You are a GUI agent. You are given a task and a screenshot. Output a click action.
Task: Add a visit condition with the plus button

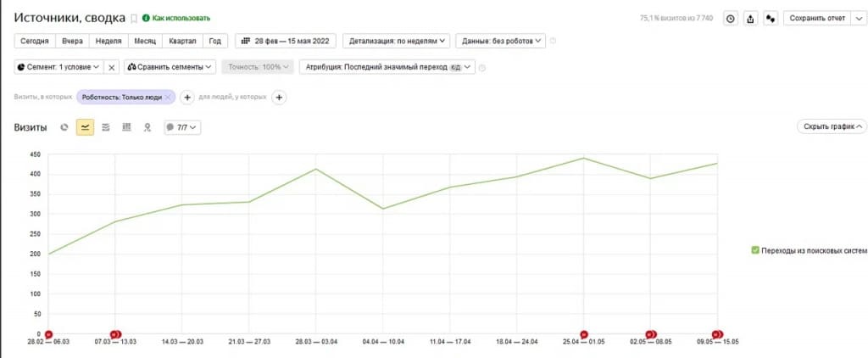pyautogui.click(x=187, y=98)
